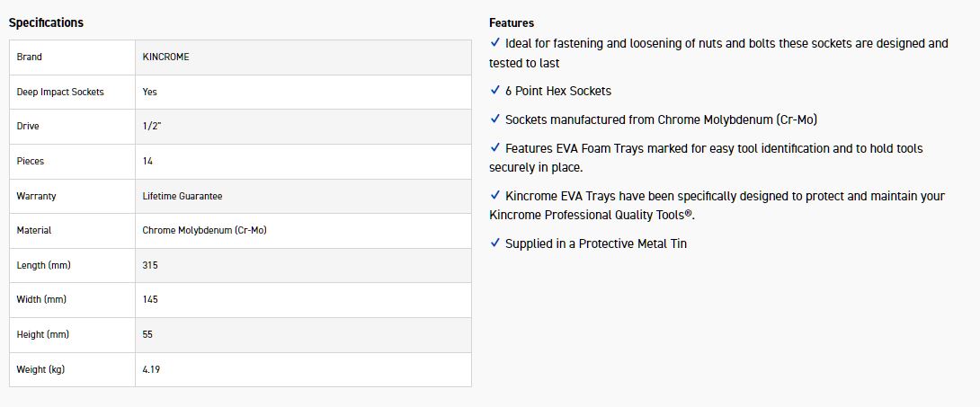Click the Length (mm) value 315

tap(150, 265)
